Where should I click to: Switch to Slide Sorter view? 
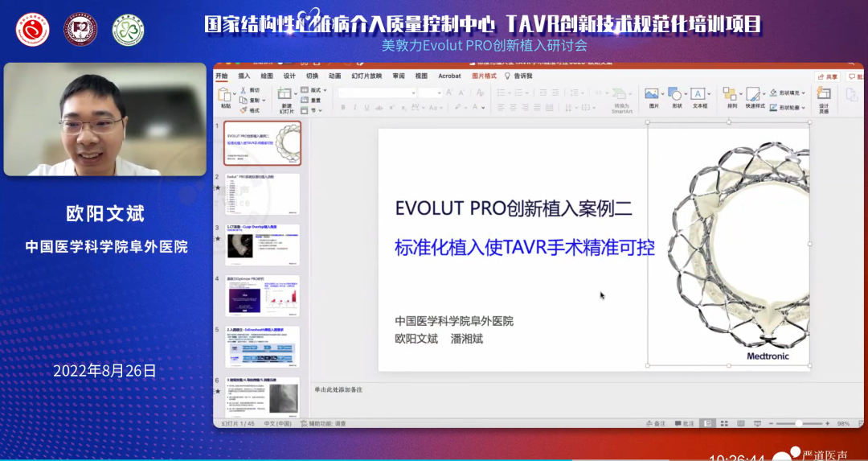(724, 423)
